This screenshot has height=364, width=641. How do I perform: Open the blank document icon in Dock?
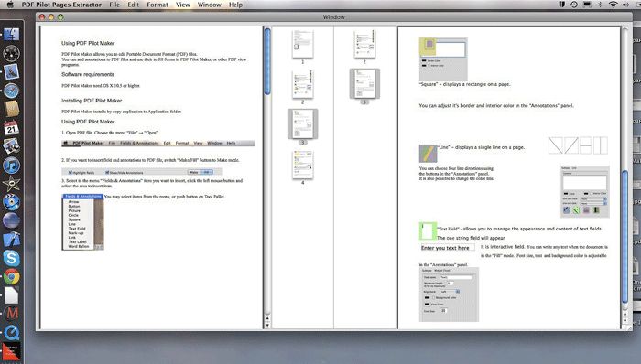point(11,295)
